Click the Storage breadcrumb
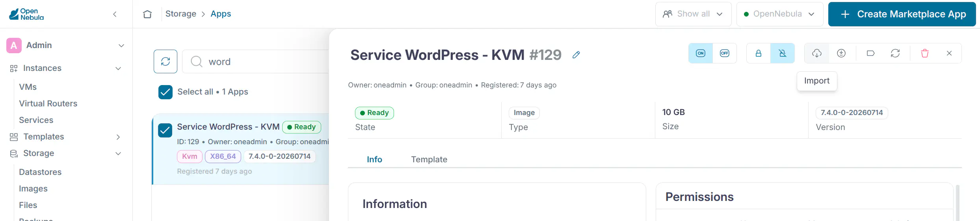Screen dimensions: 980x221 (181, 14)
